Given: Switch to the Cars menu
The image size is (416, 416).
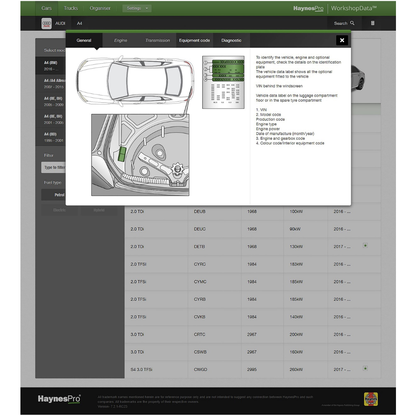Looking at the screenshot, I should (x=47, y=8).
